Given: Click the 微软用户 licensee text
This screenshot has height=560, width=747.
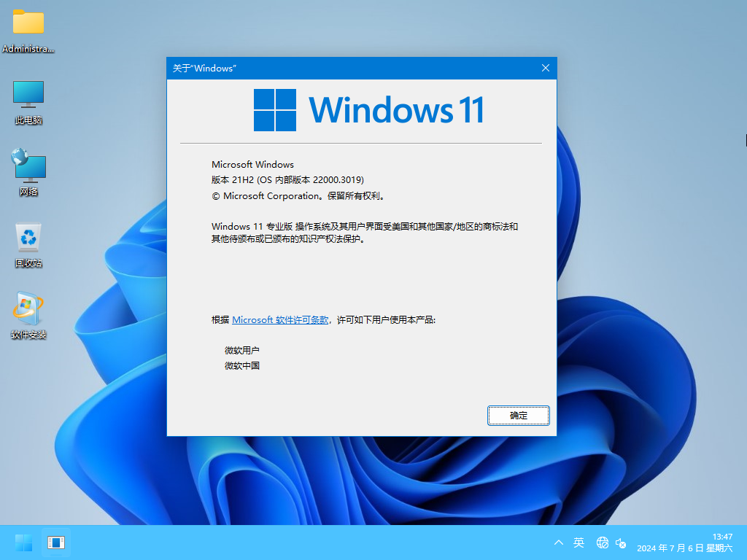Looking at the screenshot, I should pyautogui.click(x=242, y=351).
